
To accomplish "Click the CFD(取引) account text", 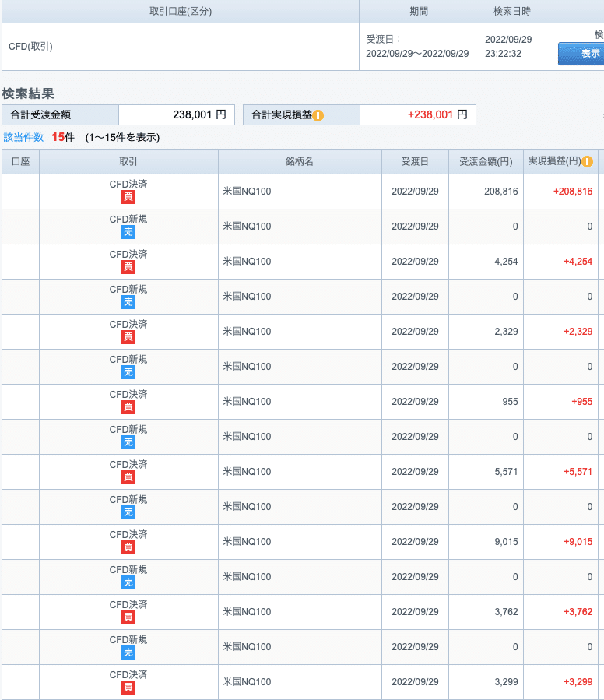I will [x=31, y=47].
